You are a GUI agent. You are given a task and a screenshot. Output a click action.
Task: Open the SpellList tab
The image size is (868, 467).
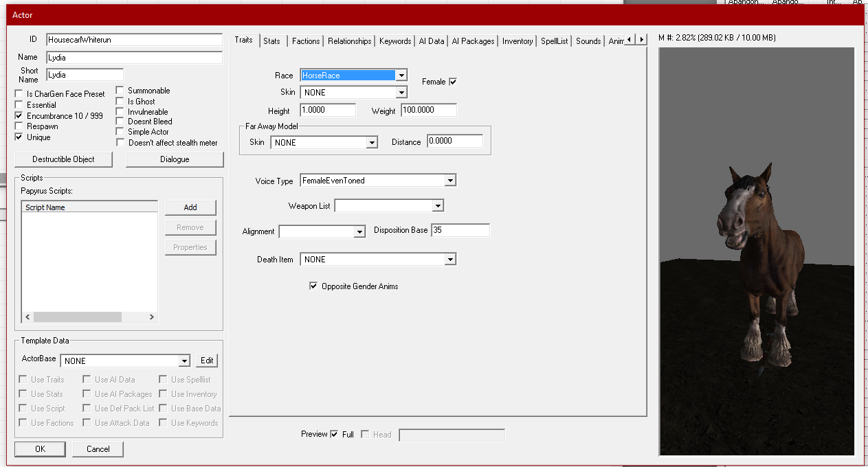click(554, 41)
